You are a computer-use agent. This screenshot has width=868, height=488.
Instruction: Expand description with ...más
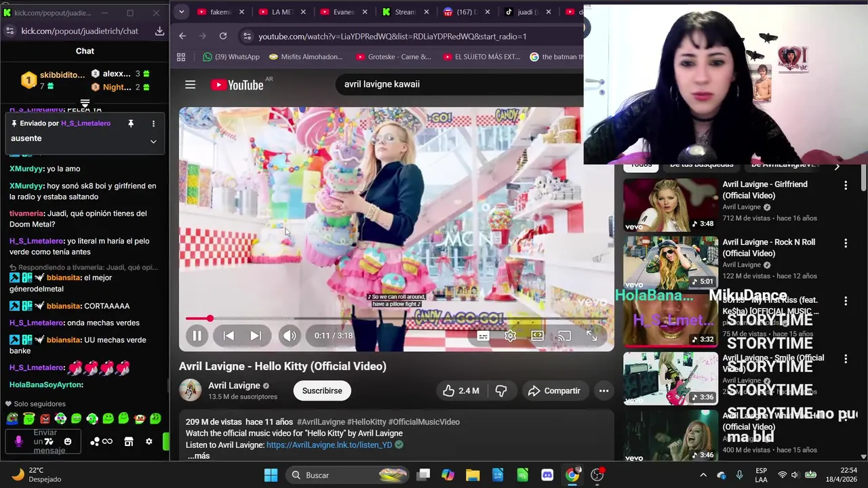coord(199,456)
